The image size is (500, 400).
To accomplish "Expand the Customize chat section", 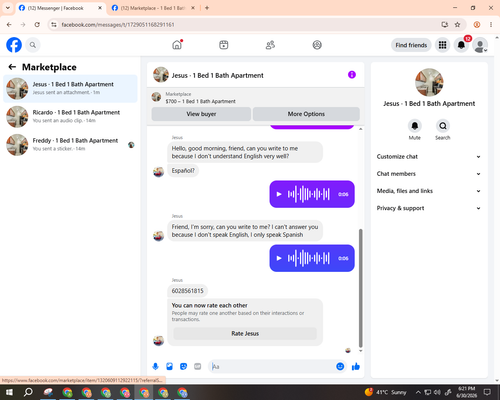I will [x=429, y=157].
